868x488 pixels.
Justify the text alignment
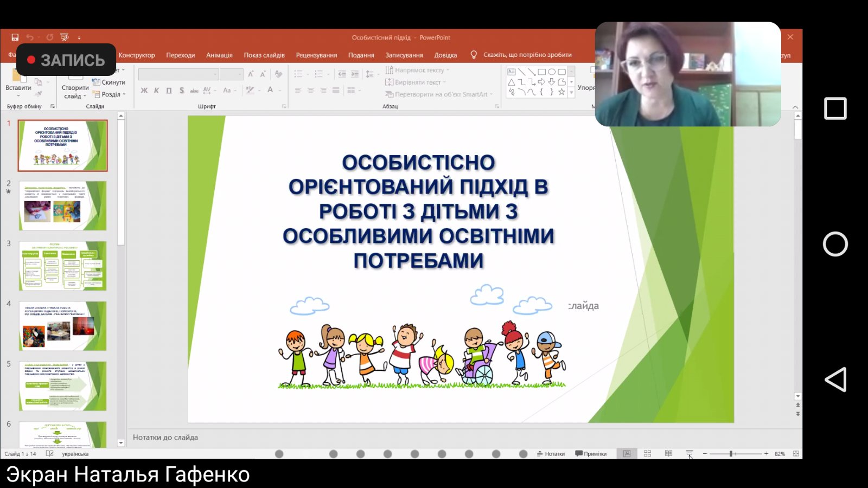tap(336, 91)
